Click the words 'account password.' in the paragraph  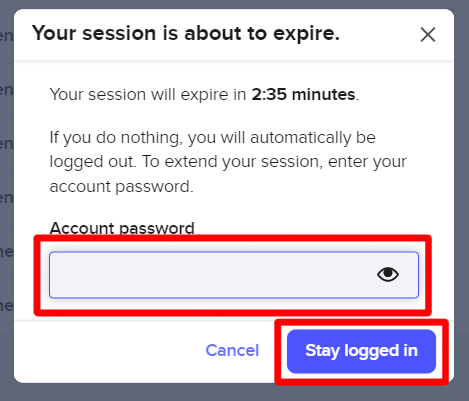click(x=122, y=186)
